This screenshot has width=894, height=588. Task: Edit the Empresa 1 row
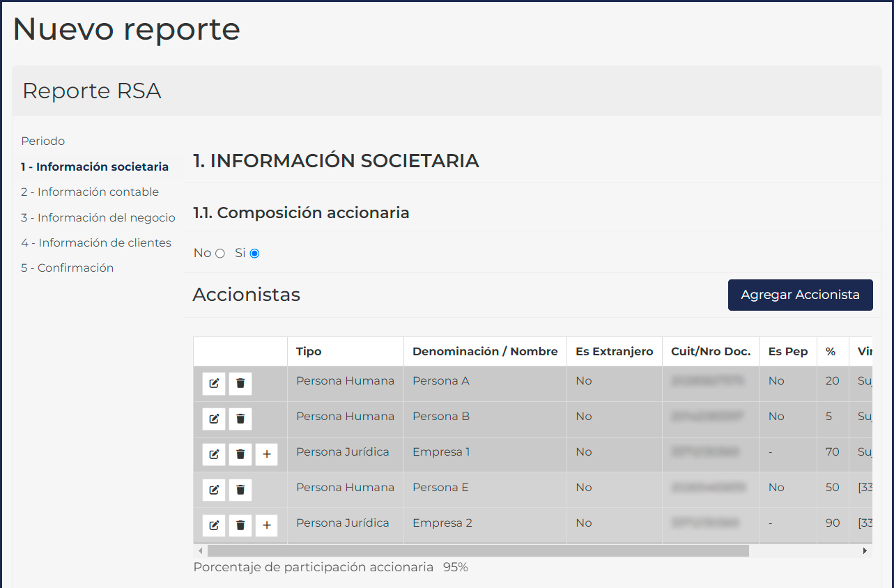214,454
